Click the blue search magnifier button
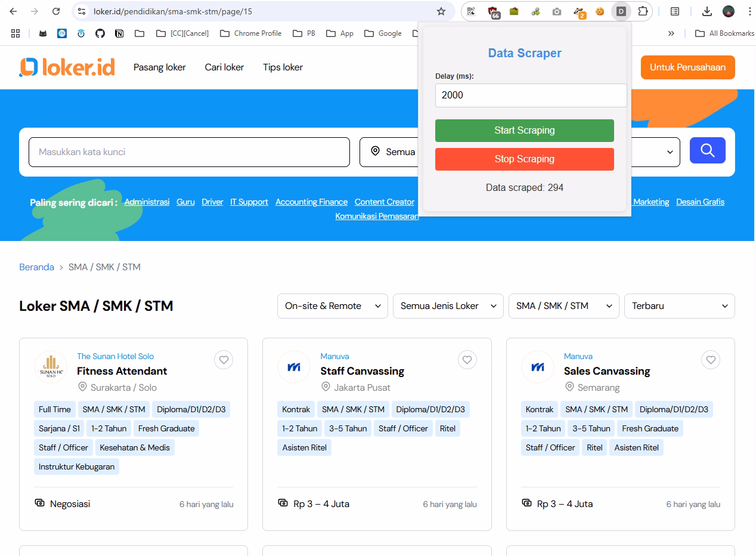 point(707,150)
